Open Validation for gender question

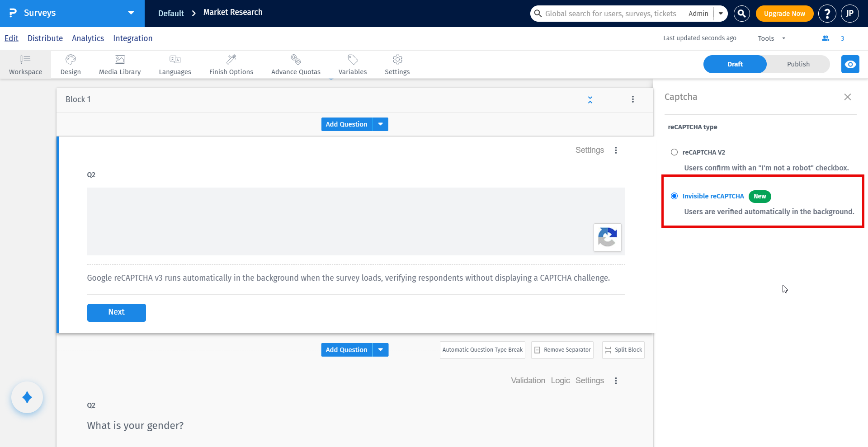(x=528, y=381)
